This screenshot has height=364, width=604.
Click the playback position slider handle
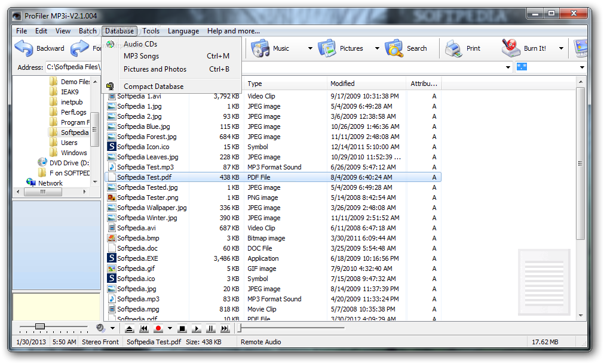[x=239, y=328]
